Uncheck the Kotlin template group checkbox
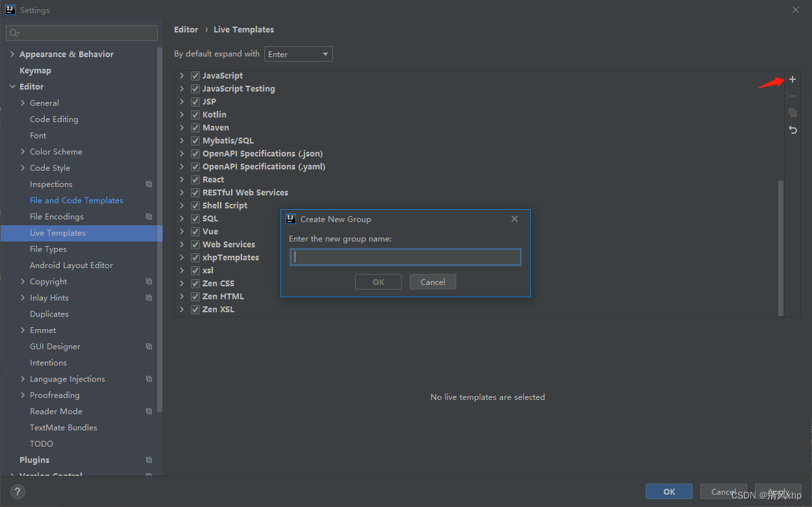 click(195, 115)
